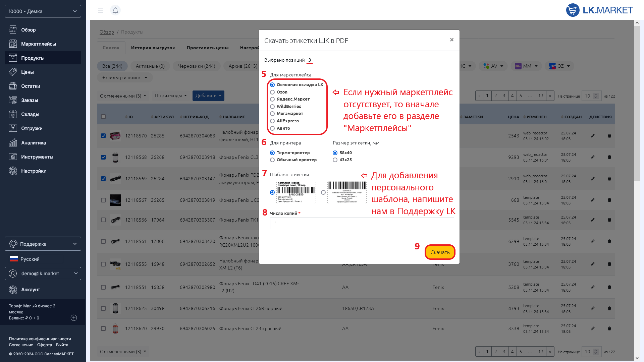Select the Список tab
This screenshot has width=644, height=362.
point(111,48)
